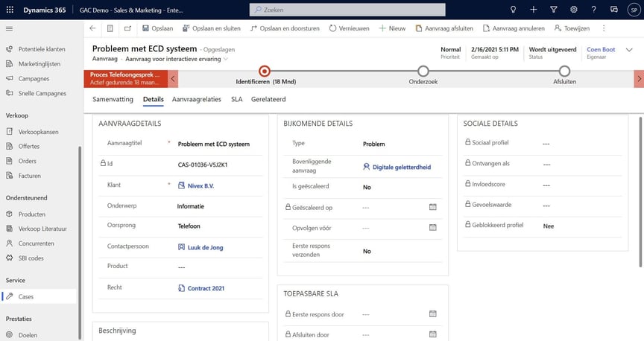The height and width of the screenshot is (341, 644).
Task: Open the advanced find filter icon
Action: click(x=553, y=10)
